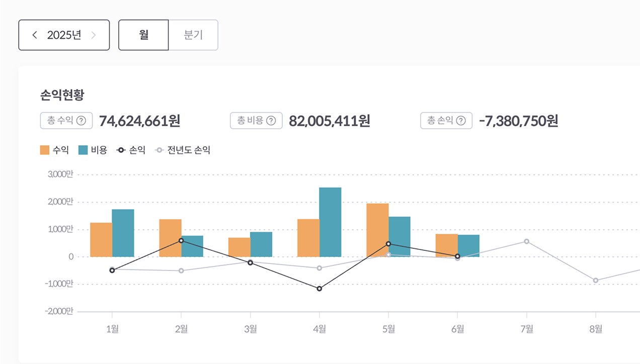Click total profit value -7,380,750원
This screenshot has width=640, height=364.
click(x=518, y=121)
